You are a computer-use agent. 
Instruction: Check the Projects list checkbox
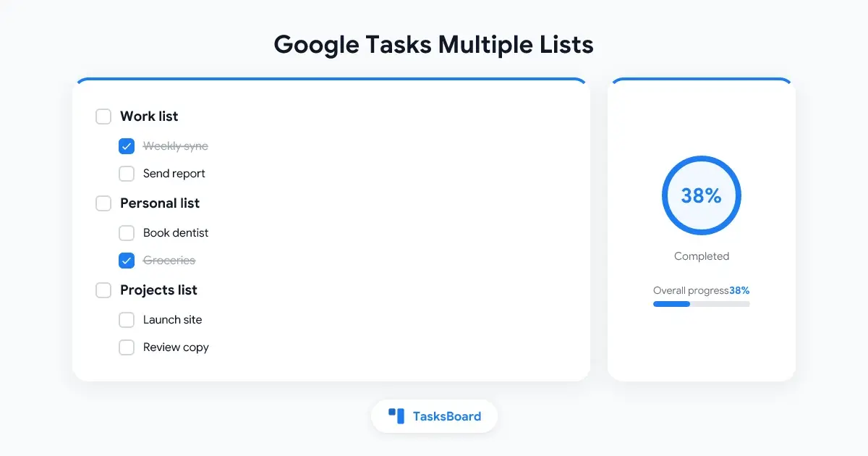pyautogui.click(x=103, y=290)
